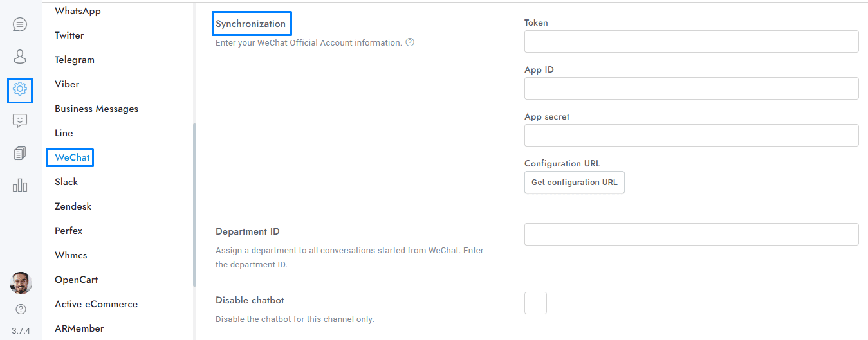Open the settings gear icon
The height and width of the screenshot is (340, 868).
pyautogui.click(x=20, y=89)
